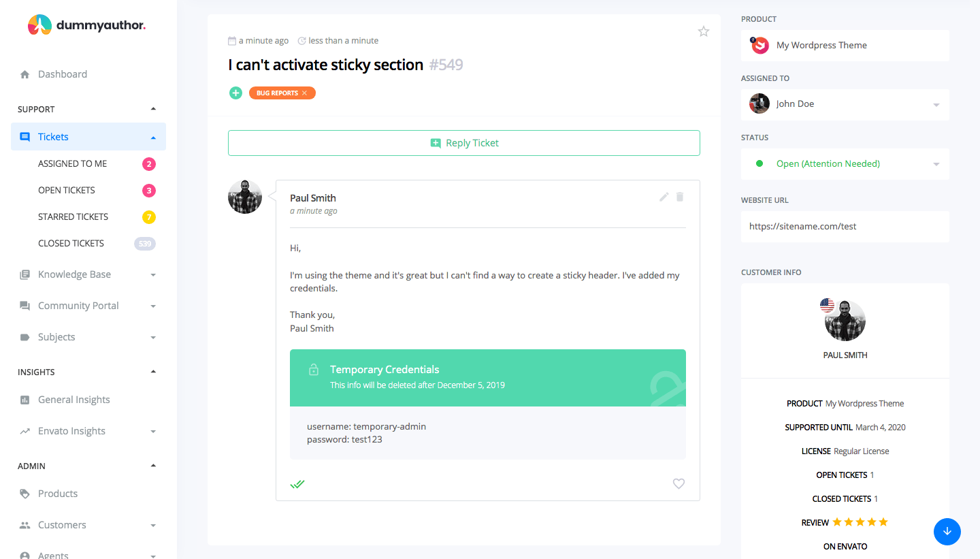Click the dummyauthor logo
The image size is (980, 559).
tap(86, 26)
